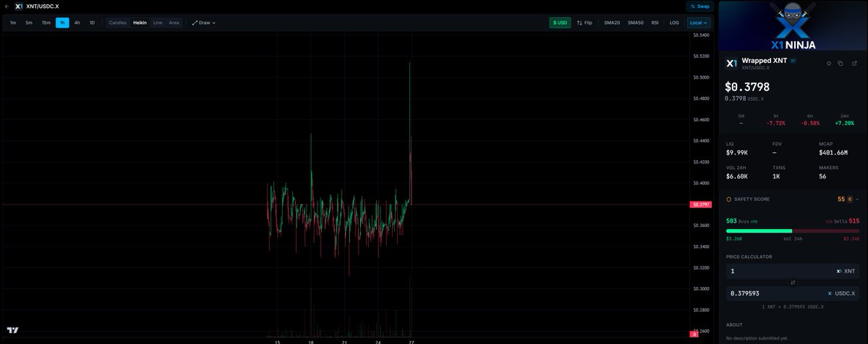Click the XNT/USDC.X pair title at top
The height and width of the screenshot is (344, 868).
(43, 6)
